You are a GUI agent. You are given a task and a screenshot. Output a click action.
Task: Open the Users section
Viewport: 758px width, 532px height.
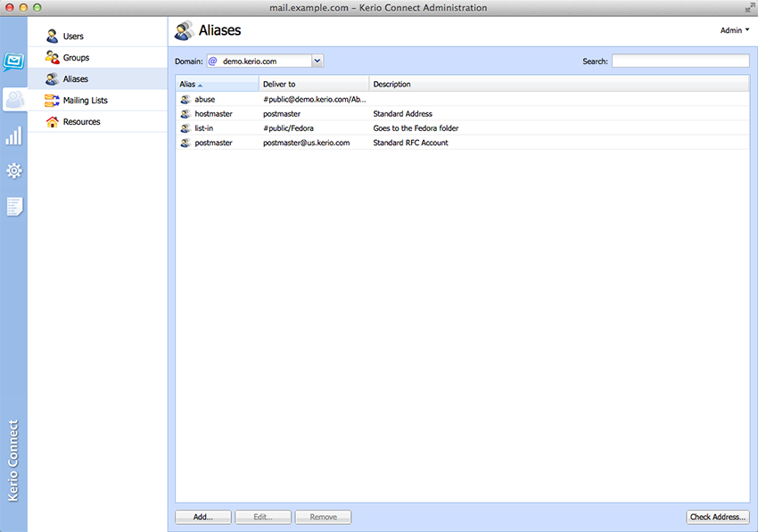pos(73,37)
